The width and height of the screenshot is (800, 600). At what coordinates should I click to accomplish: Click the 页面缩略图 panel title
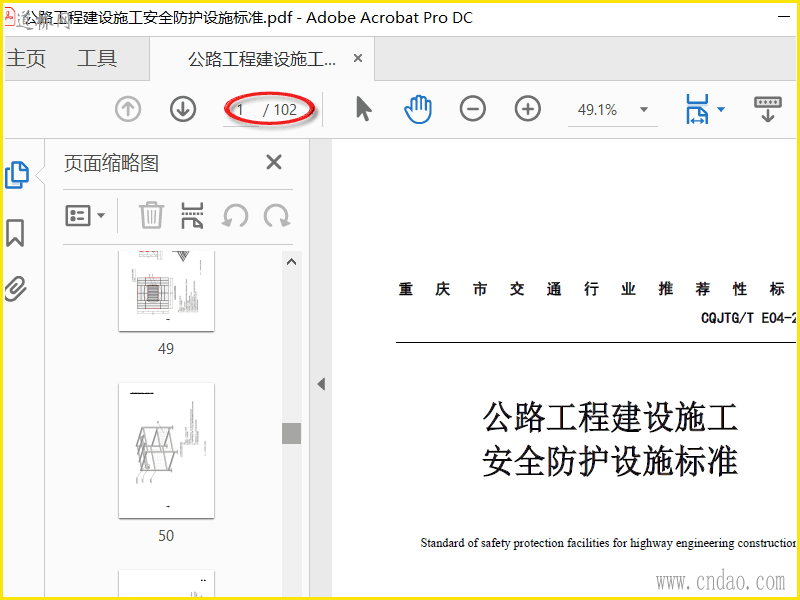[112, 164]
